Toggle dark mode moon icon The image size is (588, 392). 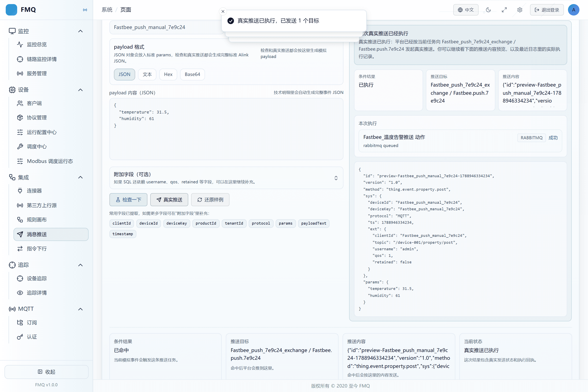click(488, 10)
